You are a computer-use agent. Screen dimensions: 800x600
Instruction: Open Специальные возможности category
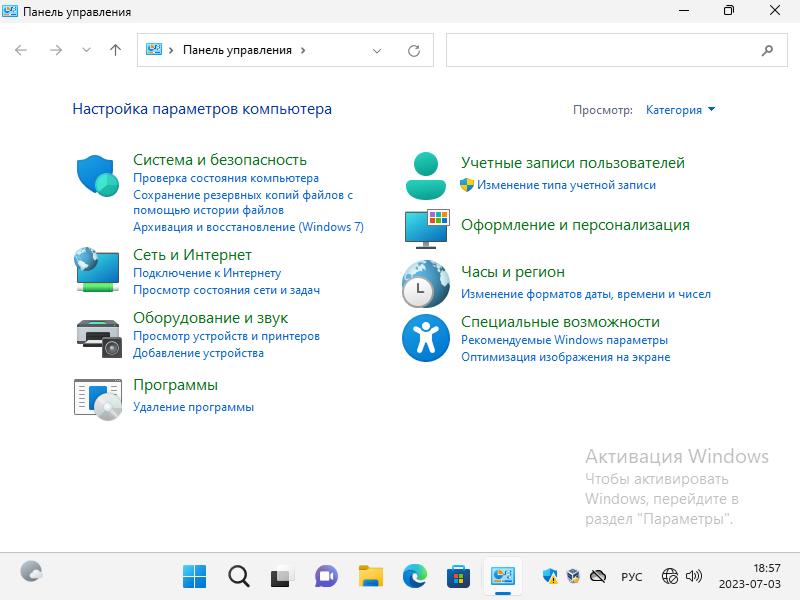(x=561, y=322)
